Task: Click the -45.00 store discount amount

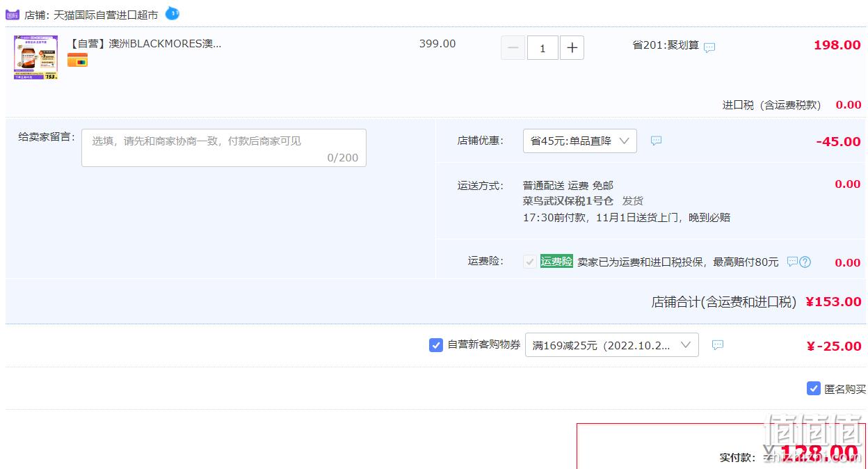Action: (x=838, y=142)
